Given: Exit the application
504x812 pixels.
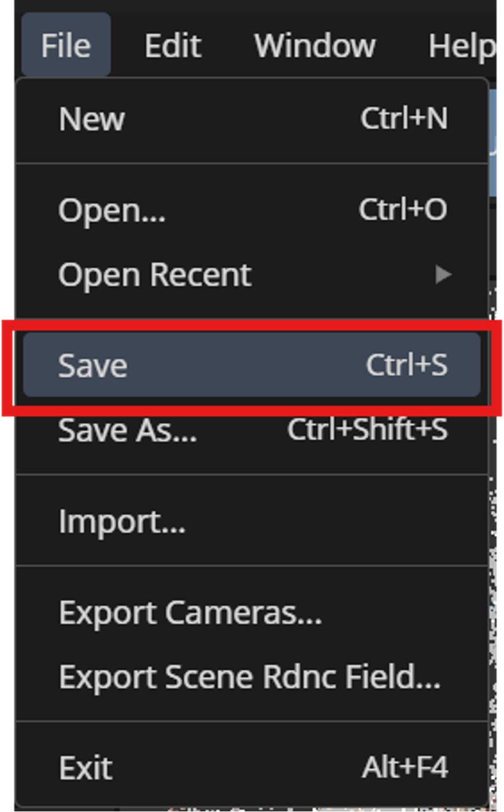Looking at the screenshot, I should click(85, 767).
